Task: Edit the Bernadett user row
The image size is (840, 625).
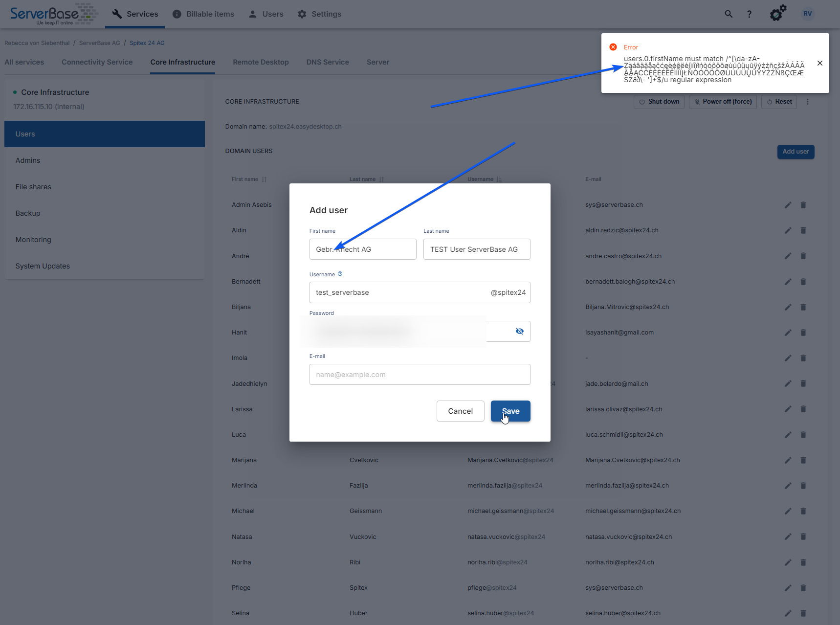Action: tap(788, 282)
